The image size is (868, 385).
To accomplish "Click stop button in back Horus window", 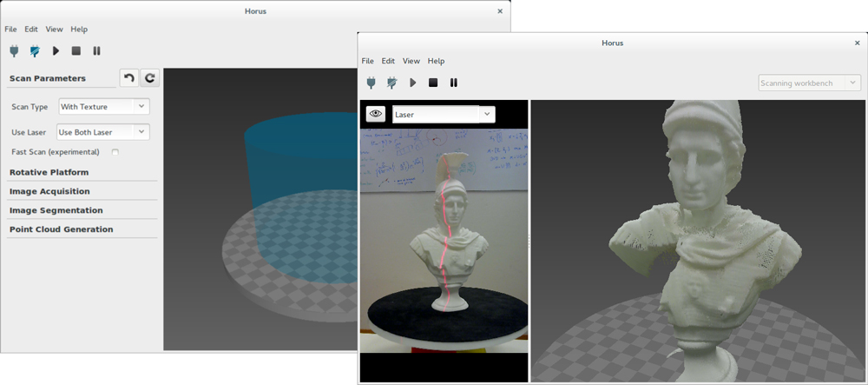I will coord(76,51).
